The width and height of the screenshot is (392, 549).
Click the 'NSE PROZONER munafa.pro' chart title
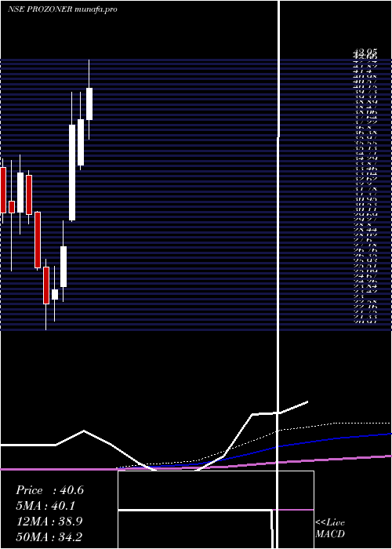pos(63,9)
